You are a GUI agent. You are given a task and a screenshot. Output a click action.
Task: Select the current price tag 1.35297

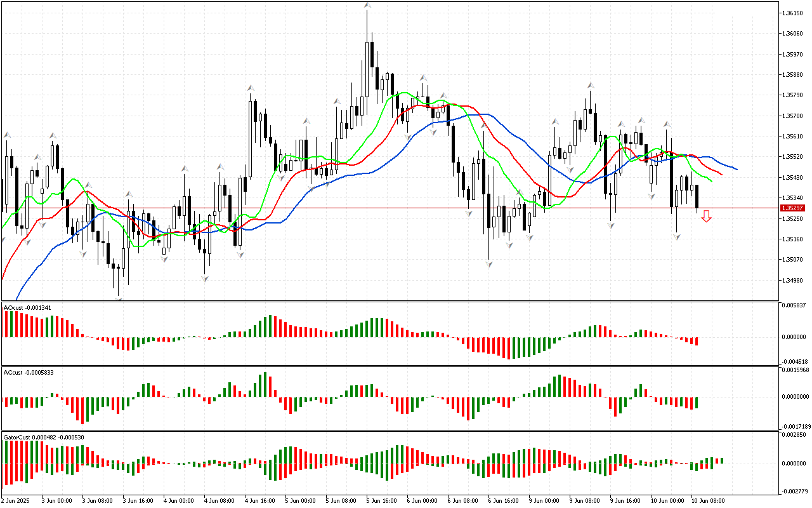click(793, 208)
